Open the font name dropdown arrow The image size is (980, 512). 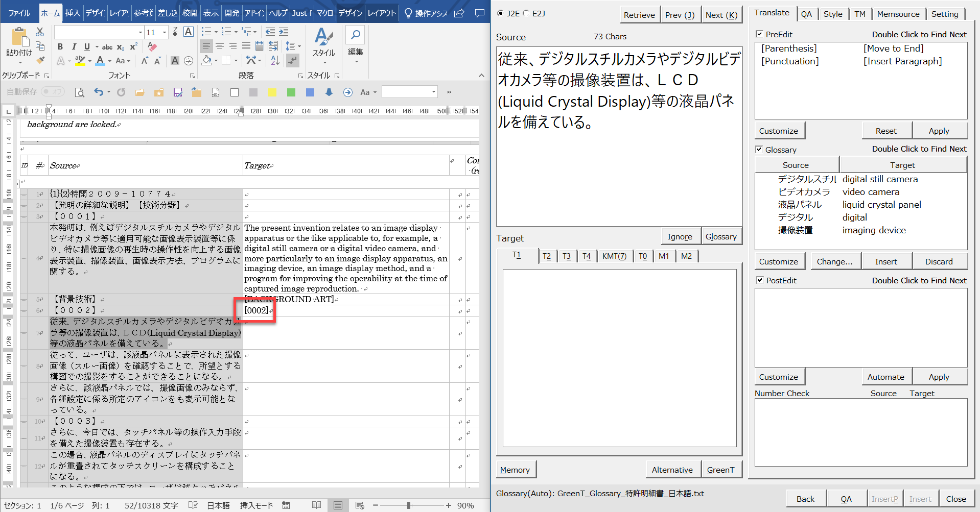coord(140,32)
